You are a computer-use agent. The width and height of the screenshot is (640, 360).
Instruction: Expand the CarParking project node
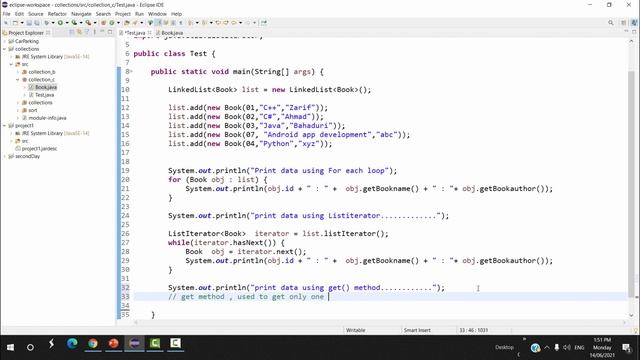point(4,41)
